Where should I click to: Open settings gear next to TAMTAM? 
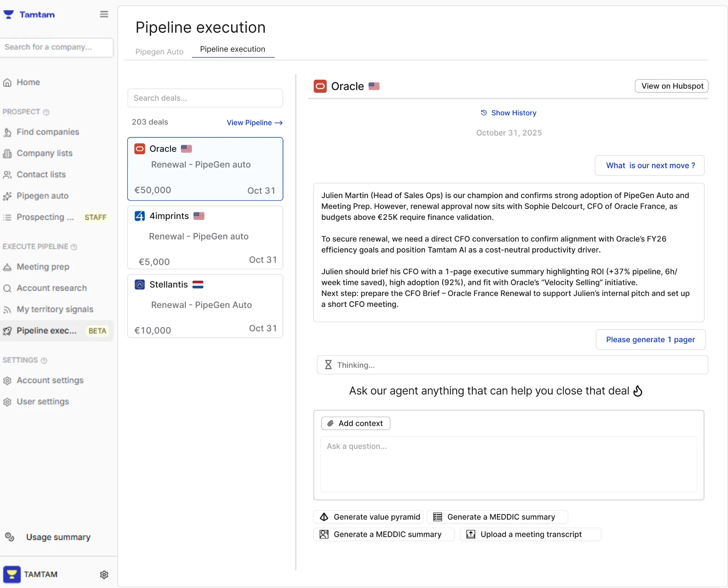coord(104,574)
